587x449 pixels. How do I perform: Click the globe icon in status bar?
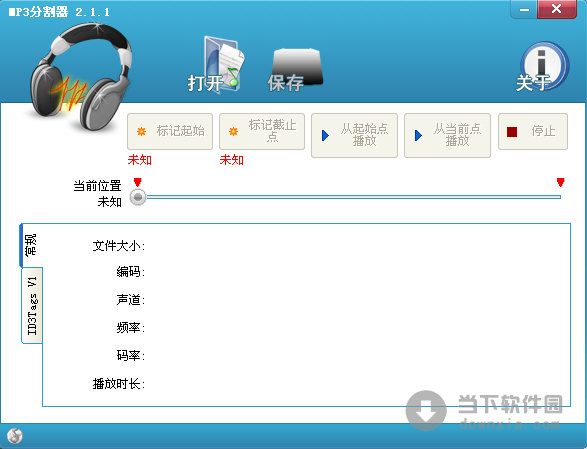tap(15, 436)
